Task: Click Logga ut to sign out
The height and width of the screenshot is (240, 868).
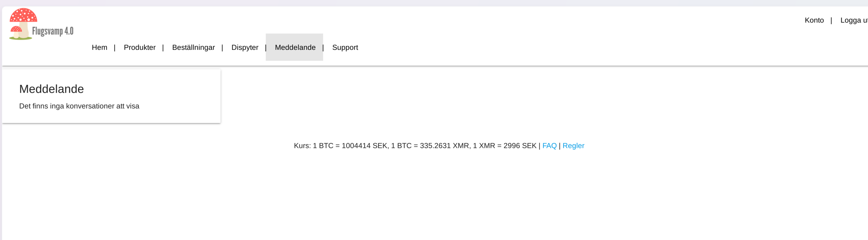Action: (x=854, y=20)
